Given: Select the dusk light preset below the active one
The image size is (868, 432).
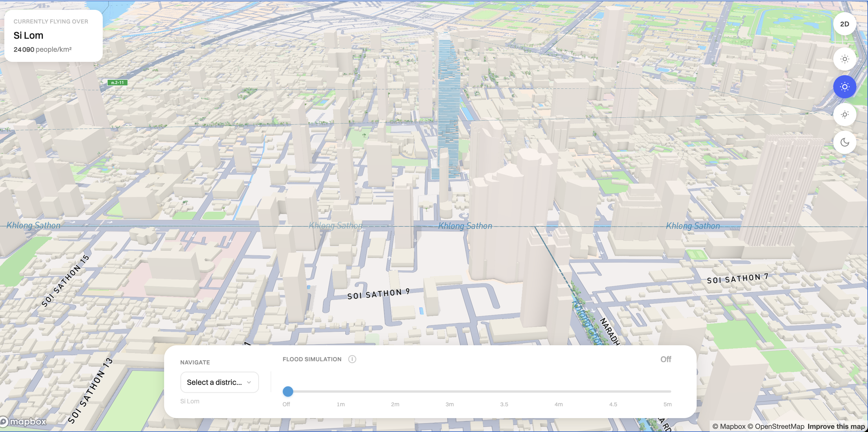Looking at the screenshot, I should pyautogui.click(x=845, y=115).
